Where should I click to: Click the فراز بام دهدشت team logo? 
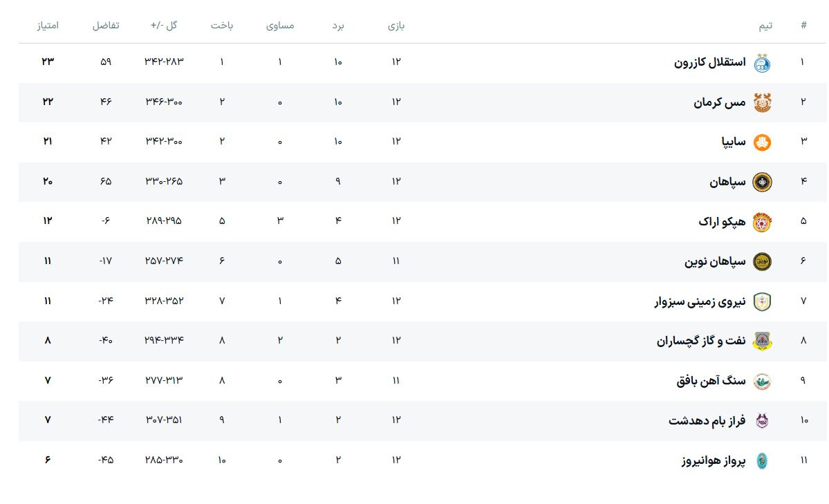click(762, 420)
